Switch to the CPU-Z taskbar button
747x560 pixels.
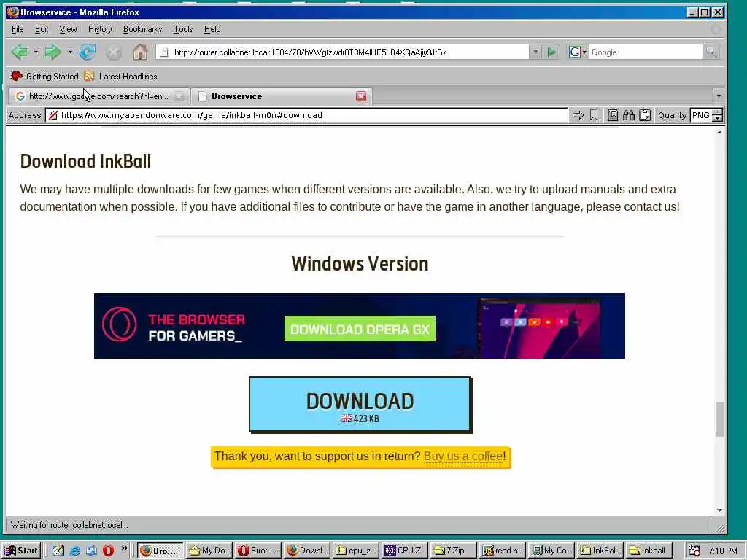coord(404,551)
